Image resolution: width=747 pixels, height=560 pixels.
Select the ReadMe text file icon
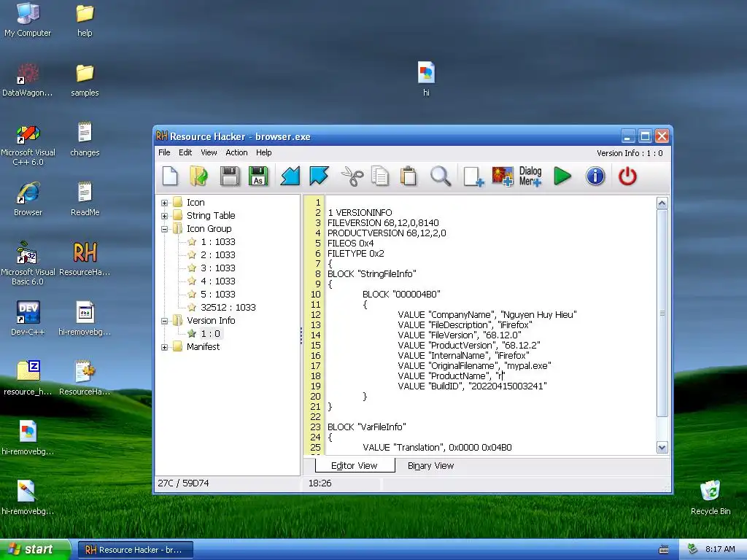click(x=85, y=198)
